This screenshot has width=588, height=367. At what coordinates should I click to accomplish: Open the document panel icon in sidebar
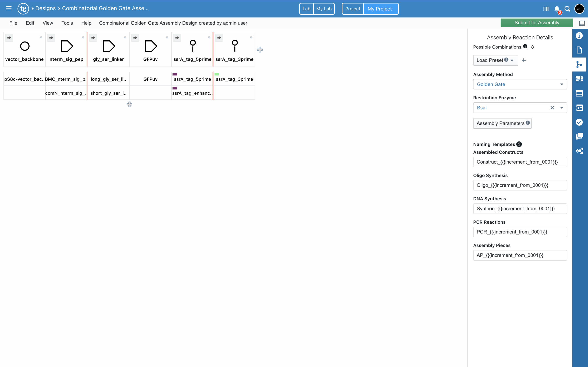580,50
